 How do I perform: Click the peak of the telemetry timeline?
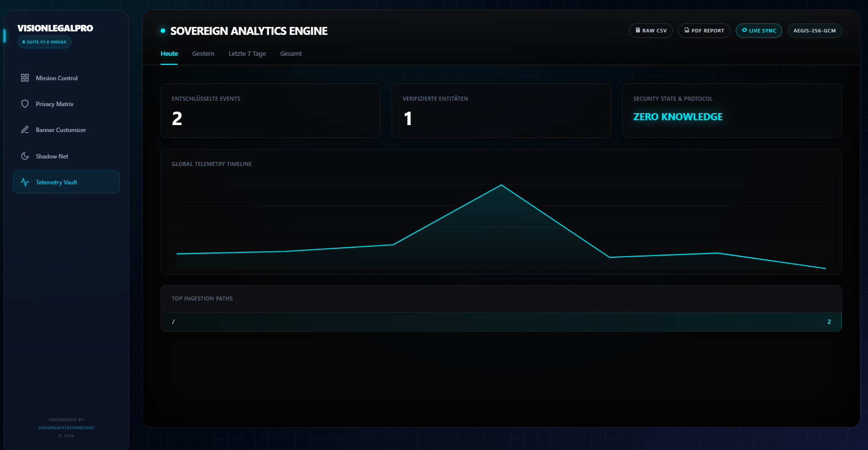pos(501,185)
